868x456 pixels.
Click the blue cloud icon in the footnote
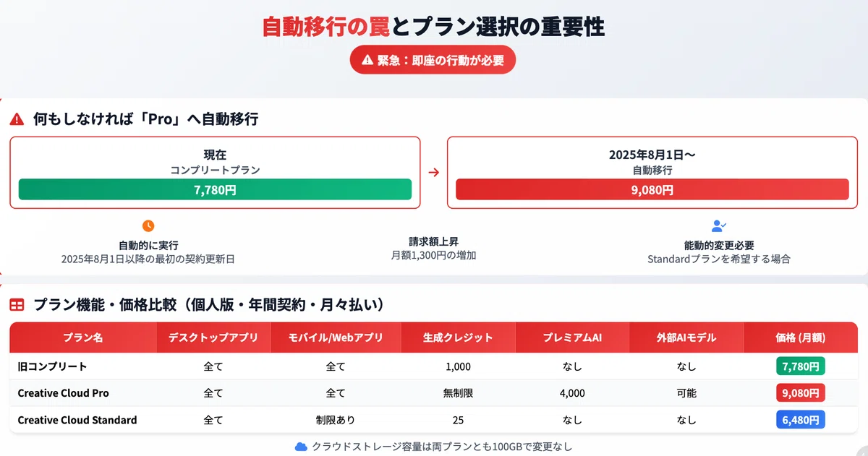click(x=302, y=447)
